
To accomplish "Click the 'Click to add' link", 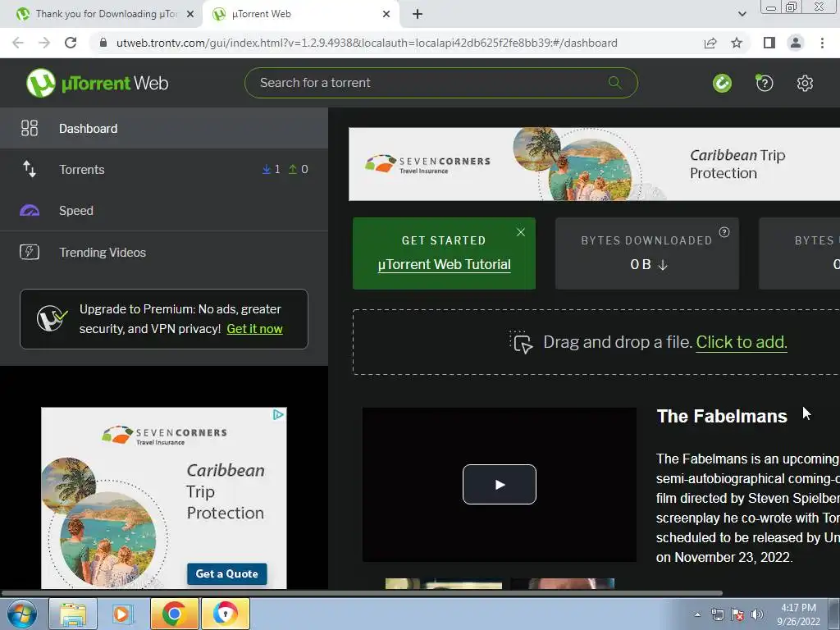I will [742, 342].
